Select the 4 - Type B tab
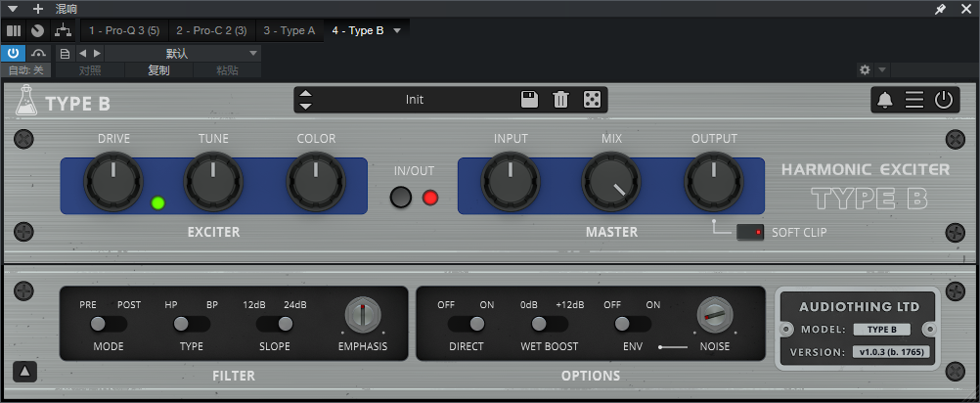The image size is (980, 403). point(358,30)
